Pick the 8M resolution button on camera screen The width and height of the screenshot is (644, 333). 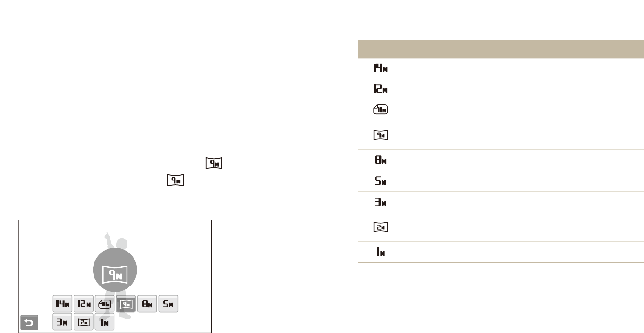147,304
